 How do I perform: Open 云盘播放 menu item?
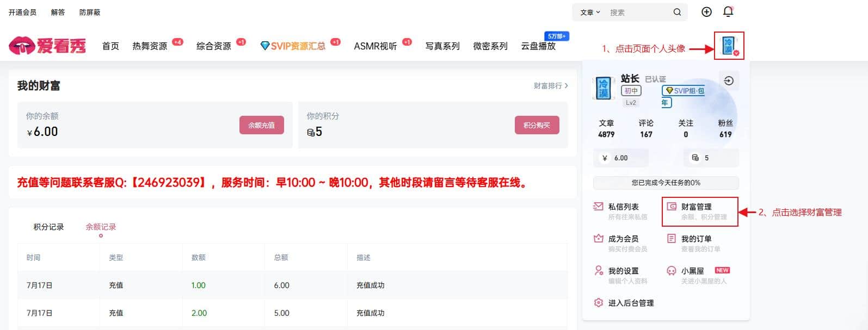[538, 46]
